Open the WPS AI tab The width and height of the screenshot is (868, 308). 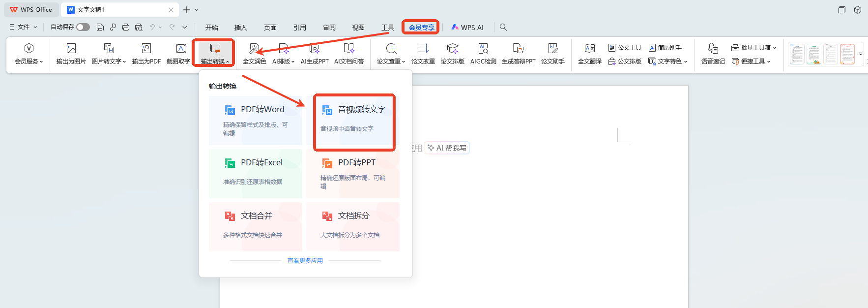tap(467, 28)
